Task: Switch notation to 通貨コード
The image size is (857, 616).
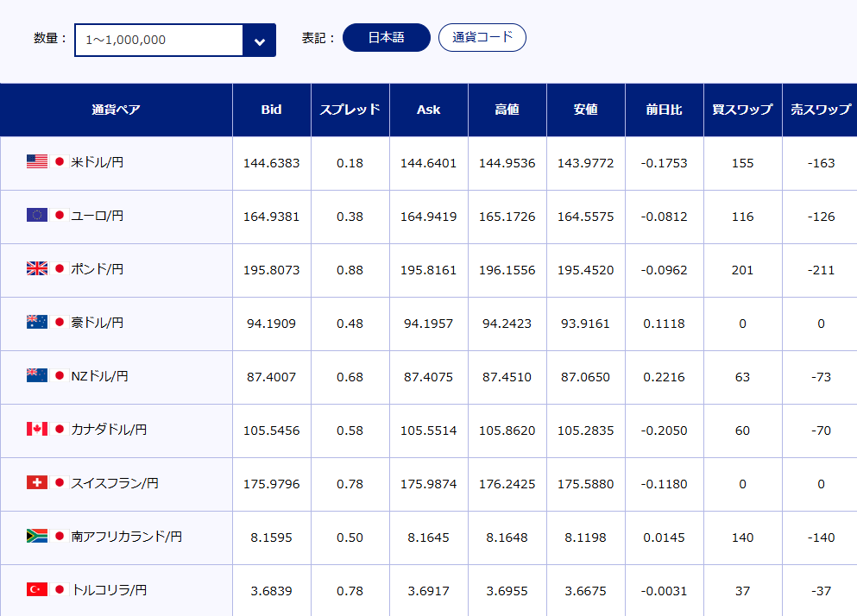Action: coord(482,38)
